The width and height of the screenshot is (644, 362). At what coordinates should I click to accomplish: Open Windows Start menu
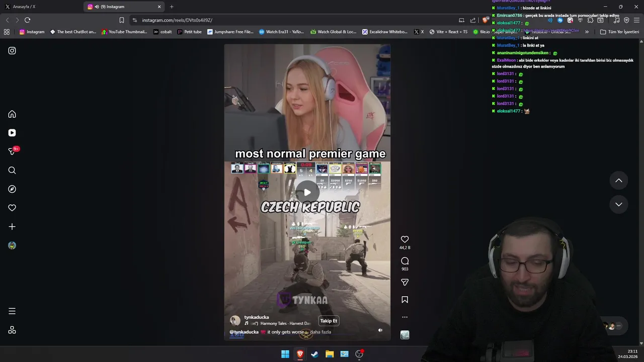pyautogui.click(x=285, y=354)
